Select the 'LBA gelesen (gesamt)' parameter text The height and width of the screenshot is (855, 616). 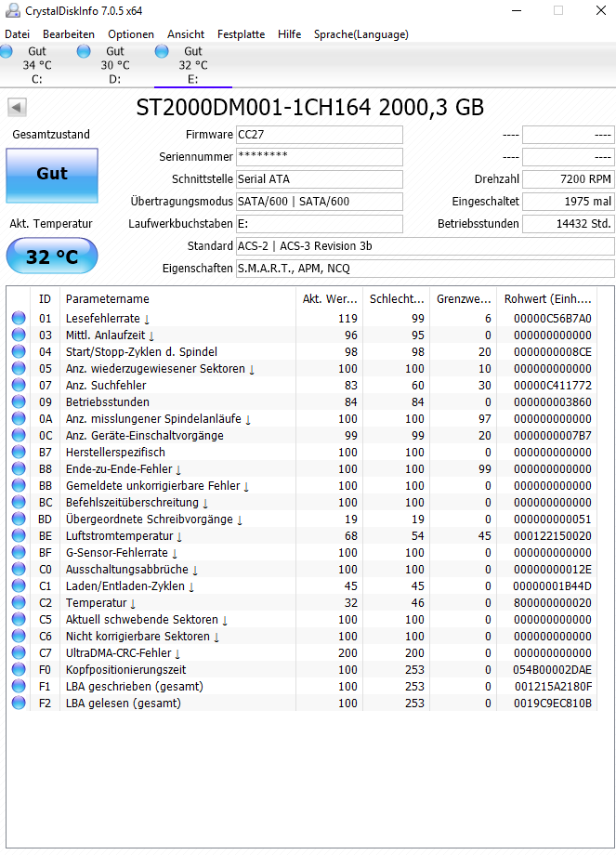click(124, 704)
